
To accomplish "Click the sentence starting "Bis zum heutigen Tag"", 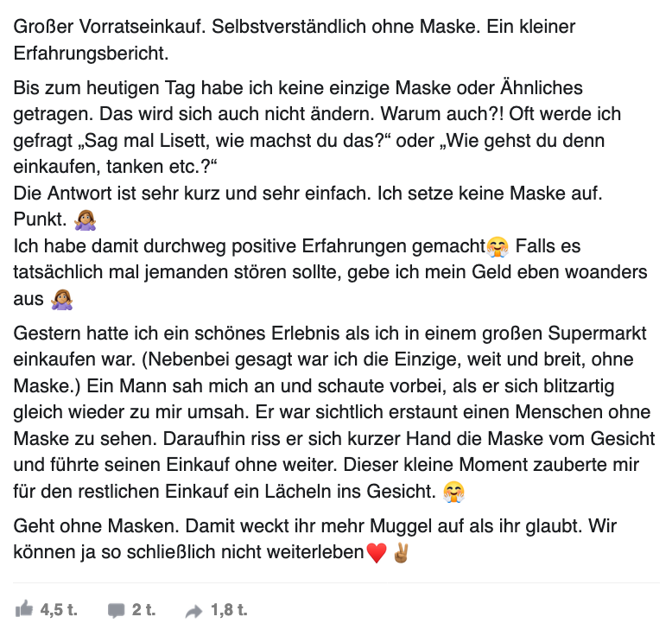I will point(173,87).
